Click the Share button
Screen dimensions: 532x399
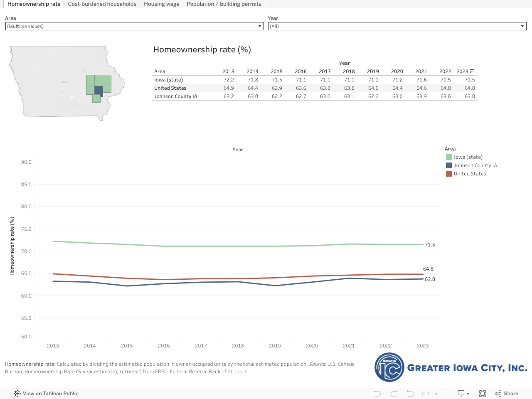pyautogui.click(x=507, y=394)
